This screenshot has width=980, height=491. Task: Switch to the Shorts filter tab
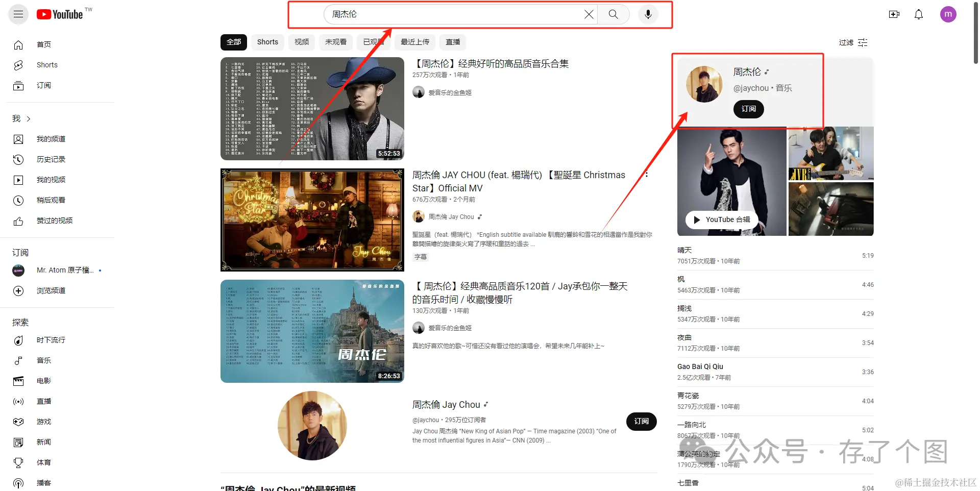[x=267, y=42]
